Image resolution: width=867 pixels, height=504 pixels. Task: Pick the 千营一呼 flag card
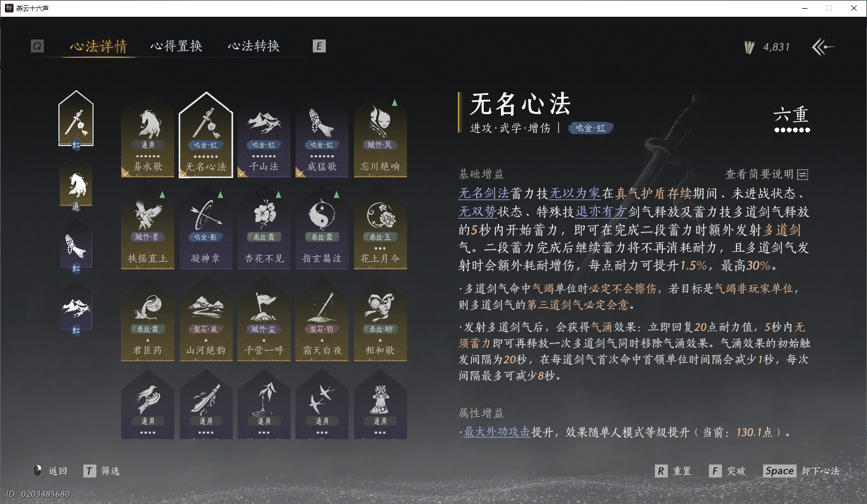point(264,319)
